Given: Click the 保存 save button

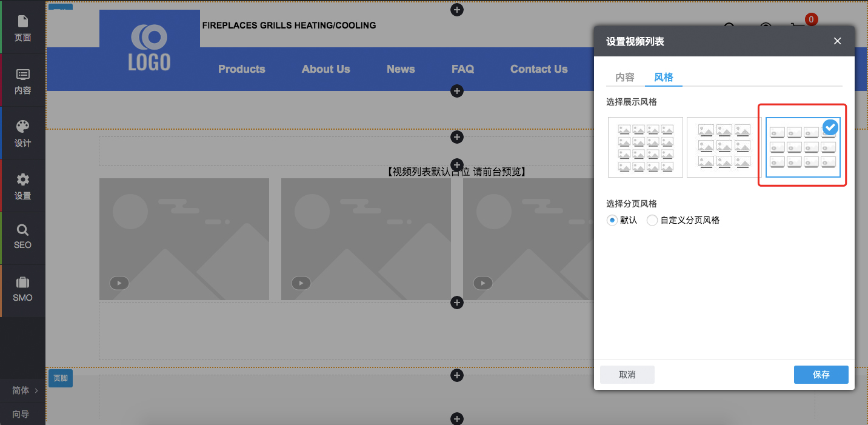Looking at the screenshot, I should point(821,375).
